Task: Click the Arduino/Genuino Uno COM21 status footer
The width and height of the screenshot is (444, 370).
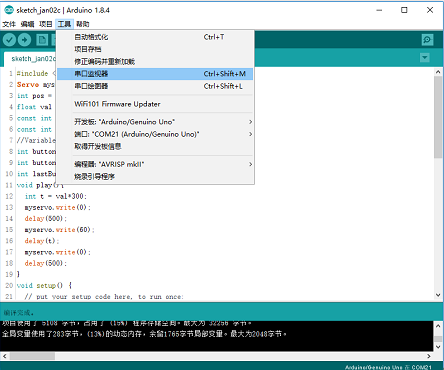Action: pos(388,367)
